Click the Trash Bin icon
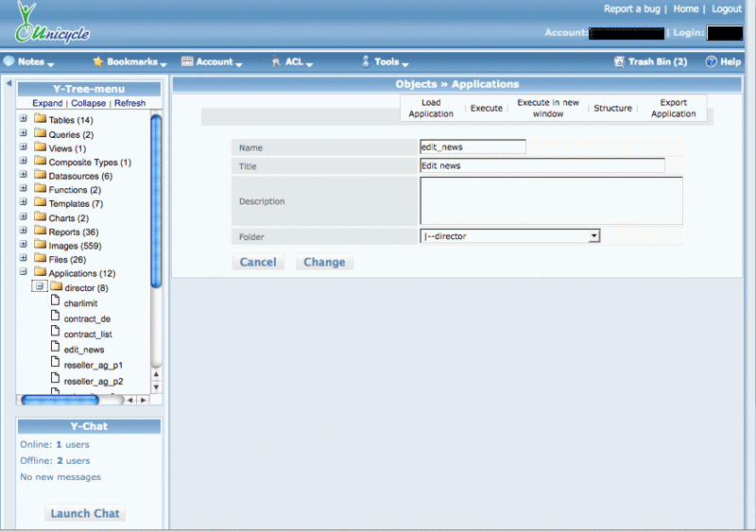The height and width of the screenshot is (532, 756). (x=619, y=61)
